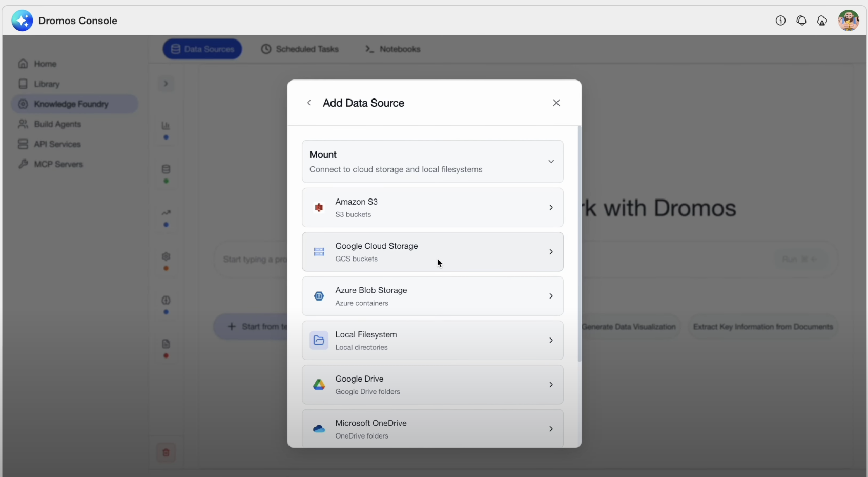Close the Add Data Source dialog

point(556,103)
